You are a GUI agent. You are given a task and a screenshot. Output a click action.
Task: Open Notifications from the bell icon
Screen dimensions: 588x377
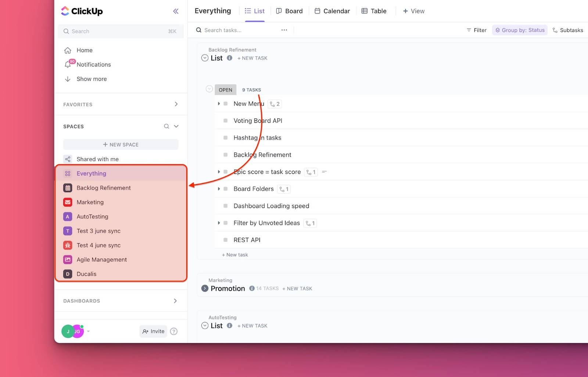(x=68, y=64)
